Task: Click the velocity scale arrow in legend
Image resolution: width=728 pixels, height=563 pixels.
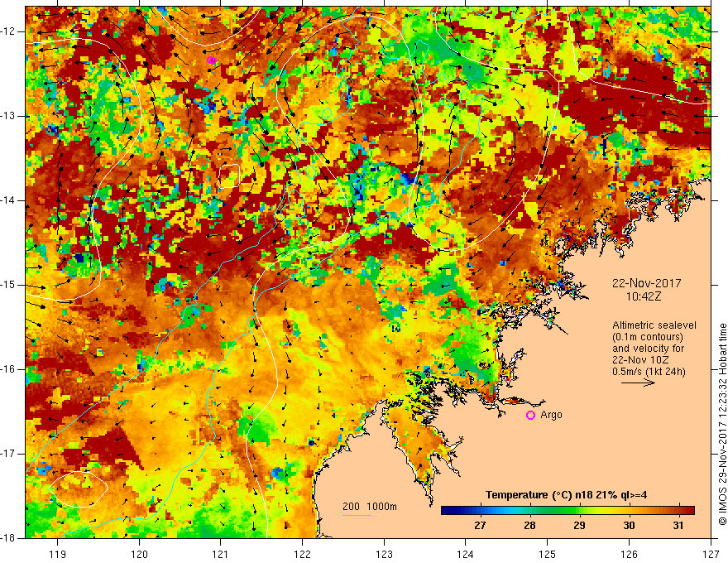Action: point(638,383)
